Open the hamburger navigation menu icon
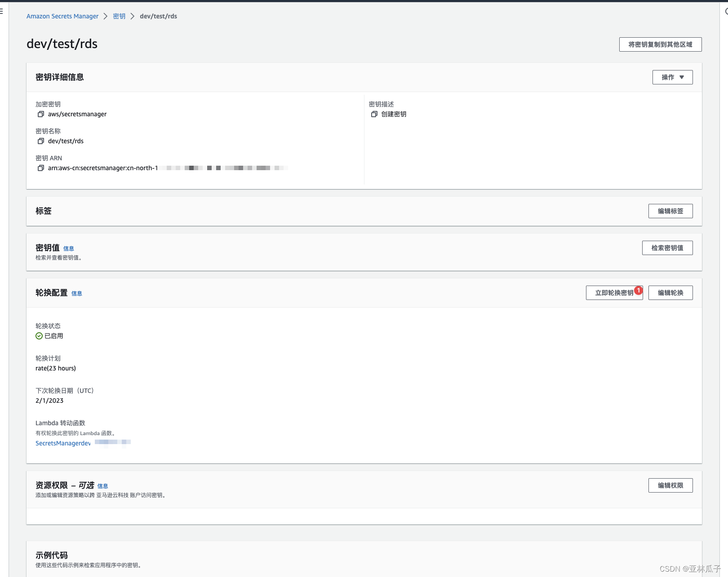Screen dimensions: 728x577 1,11
